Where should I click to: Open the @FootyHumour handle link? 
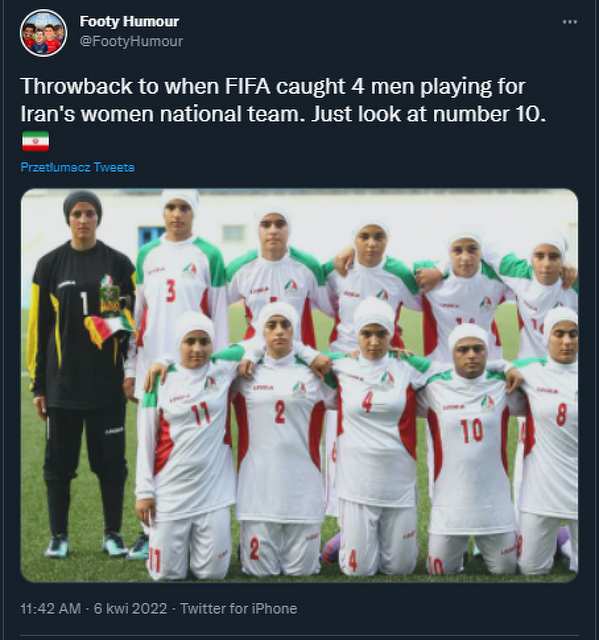pos(131,41)
